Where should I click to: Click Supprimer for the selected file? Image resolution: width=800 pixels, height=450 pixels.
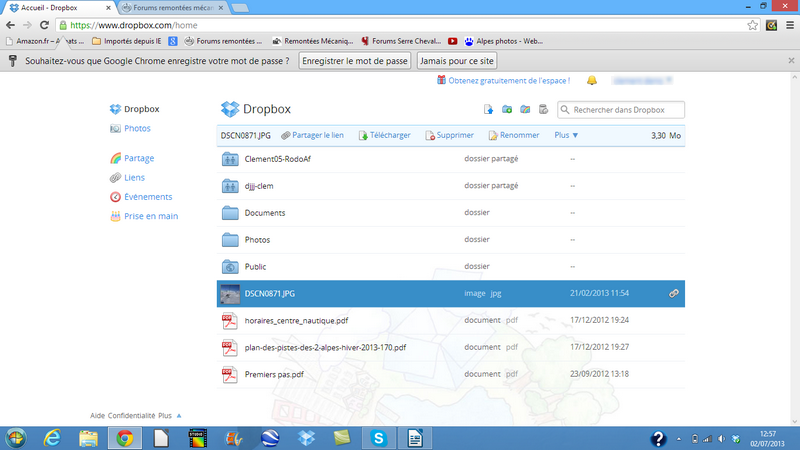[x=449, y=135]
